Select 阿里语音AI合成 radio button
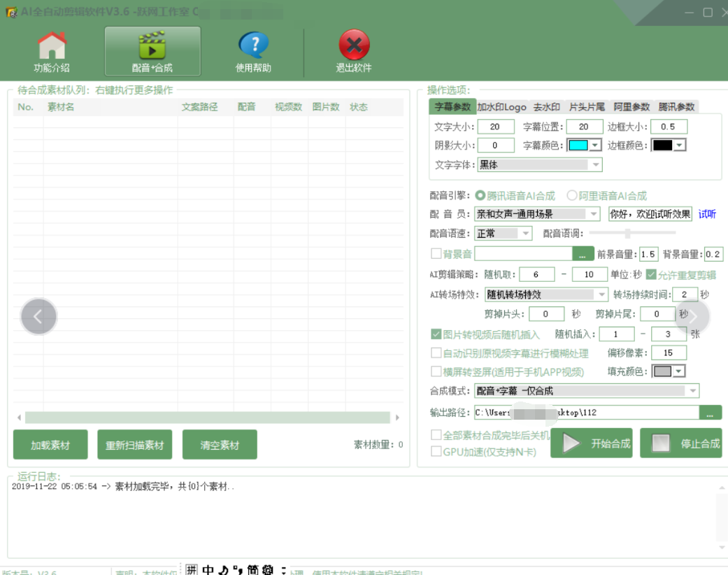This screenshot has width=728, height=575. click(572, 196)
